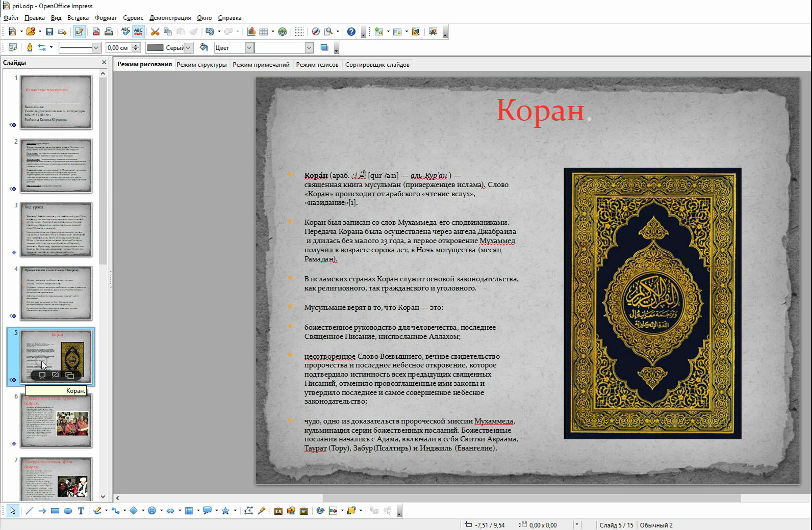Click the Callouts speech bubble tool
The image size is (812, 530).
pyautogui.click(x=207, y=511)
